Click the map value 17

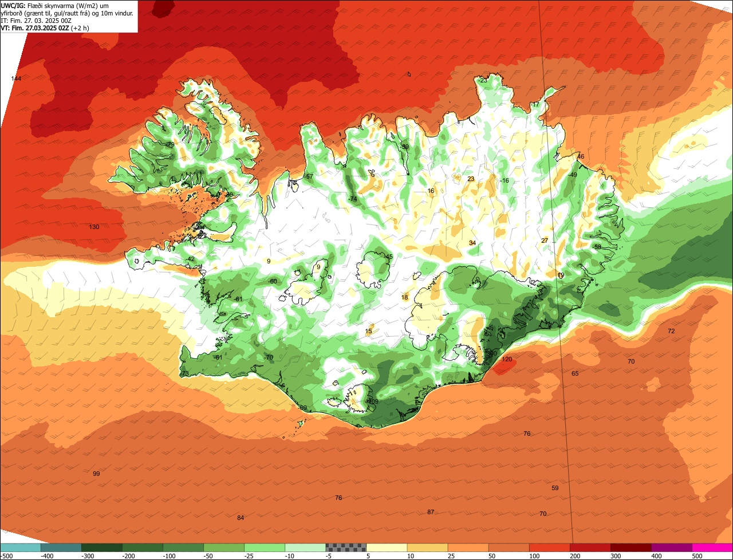[x=536, y=105]
